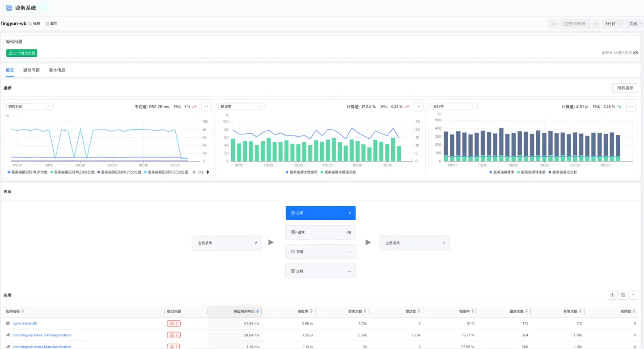Go to previous time range with left arrow
Viewport: 644px width, 349px height.
(553, 24)
